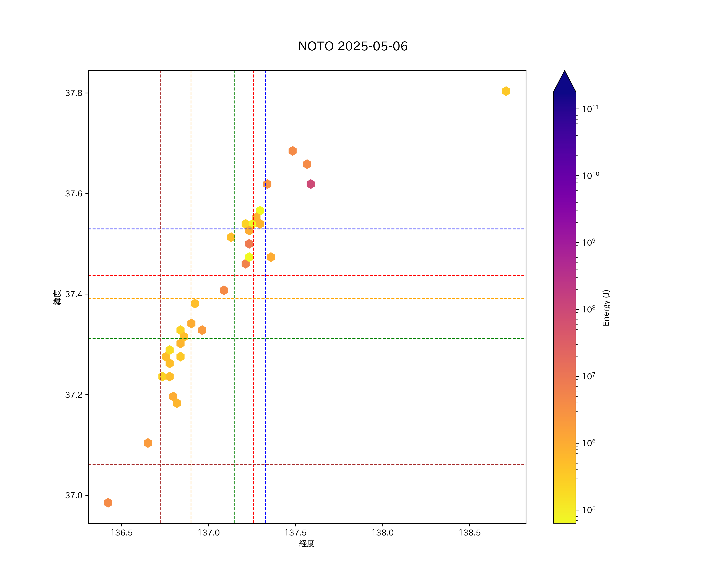Select the isolated yellow hexagon at top right

point(506,91)
